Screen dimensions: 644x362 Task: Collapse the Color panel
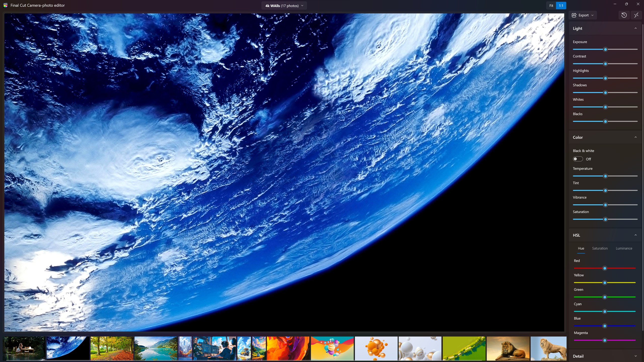pyautogui.click(x=635, y=137)
